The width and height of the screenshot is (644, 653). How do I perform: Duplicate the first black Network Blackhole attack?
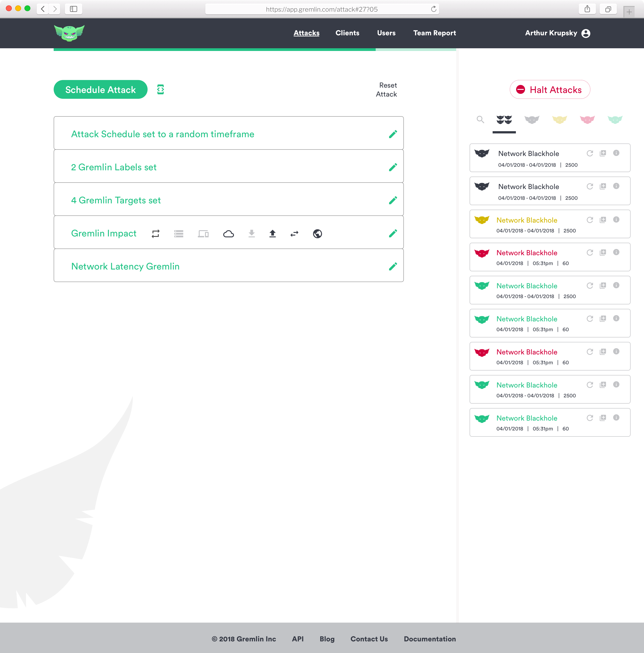(603, 154)
